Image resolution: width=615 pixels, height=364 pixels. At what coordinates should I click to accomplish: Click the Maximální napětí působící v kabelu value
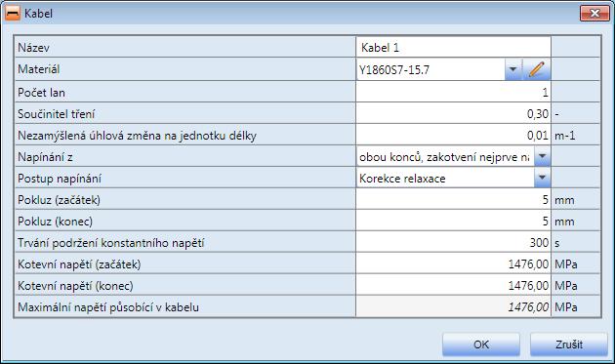pyautogui.click(x=453, y=306)
